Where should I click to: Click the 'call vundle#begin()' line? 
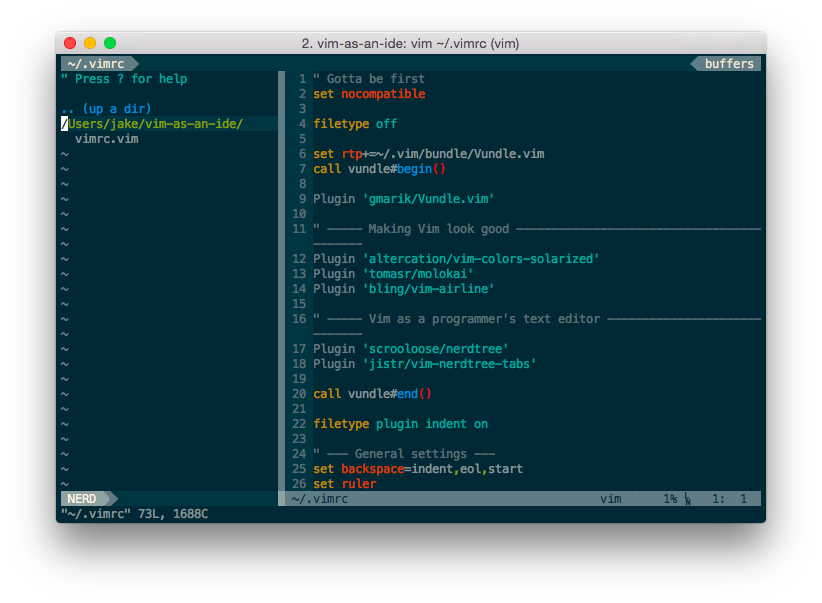tap(379, 169)
